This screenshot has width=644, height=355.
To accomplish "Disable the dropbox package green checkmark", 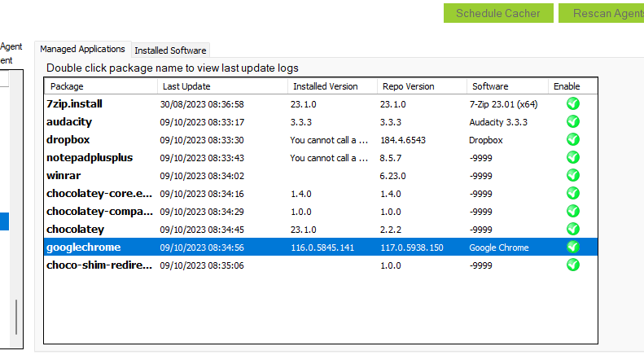I will point(572,140).
